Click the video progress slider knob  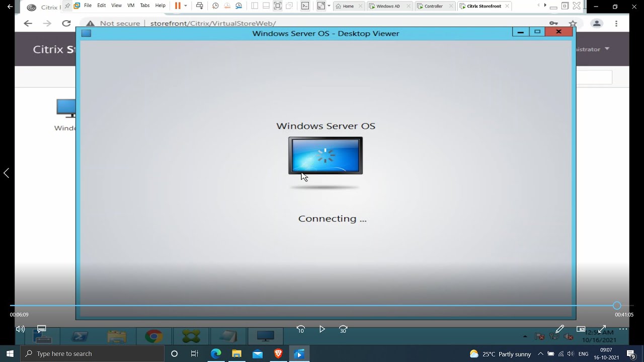[x=617, y=306]
